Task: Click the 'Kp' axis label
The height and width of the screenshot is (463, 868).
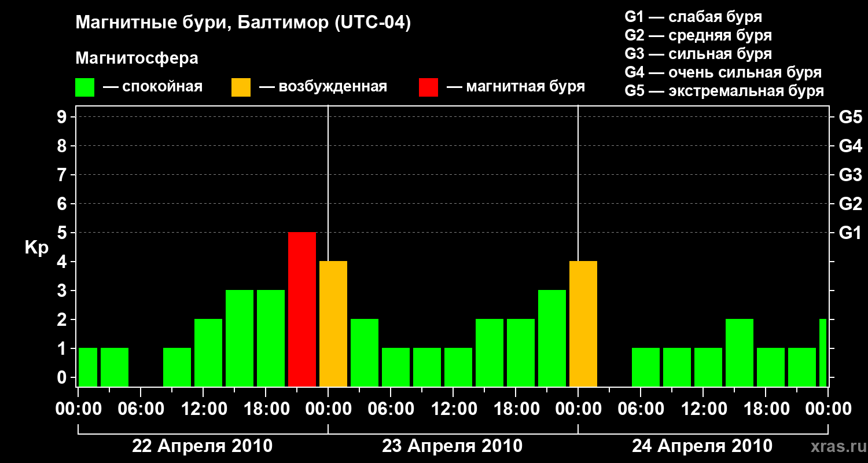Action: pos(36,248)
